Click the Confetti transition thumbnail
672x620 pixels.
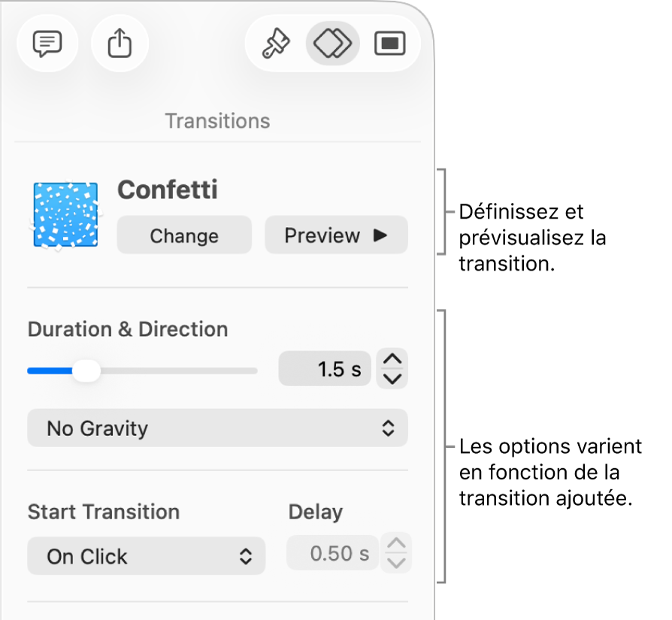(x=65, y=216)
